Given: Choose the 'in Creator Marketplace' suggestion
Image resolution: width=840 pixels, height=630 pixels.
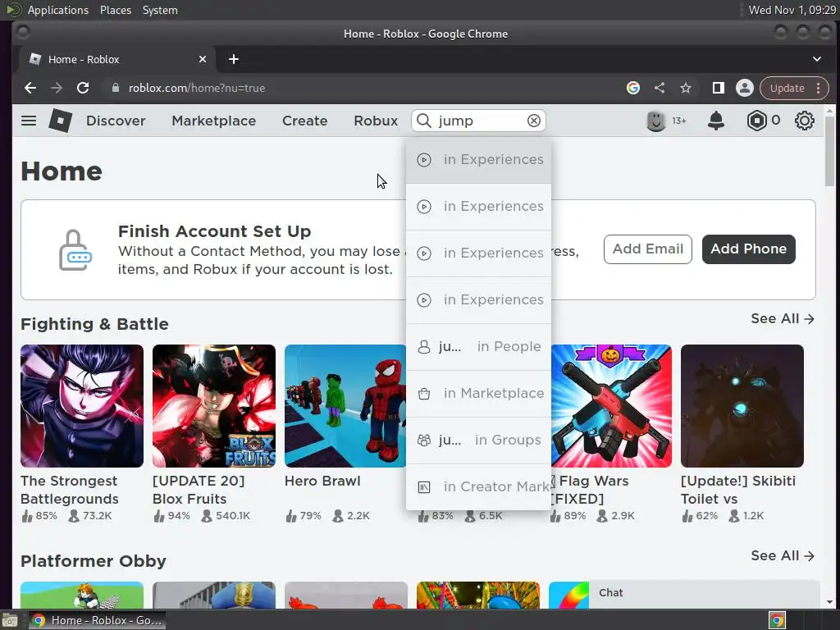Looking at the screenshot, I should (478, 486).
